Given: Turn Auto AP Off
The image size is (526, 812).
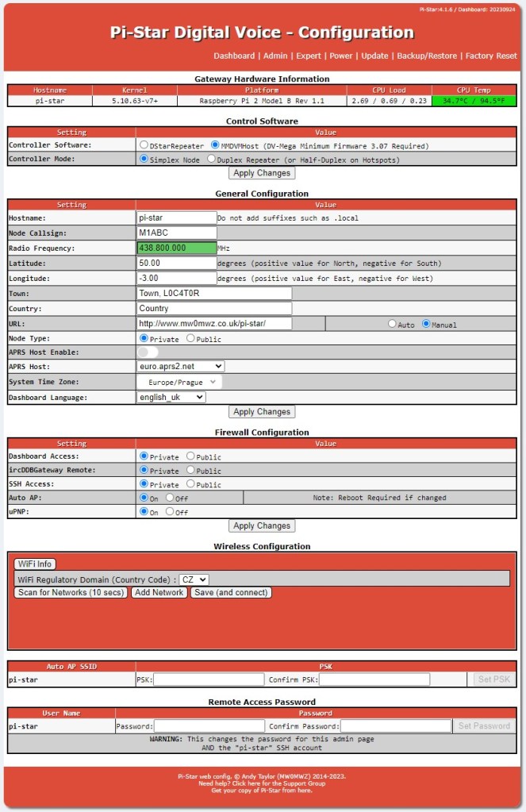Looking at the screenshot, I should coord(171,498).
